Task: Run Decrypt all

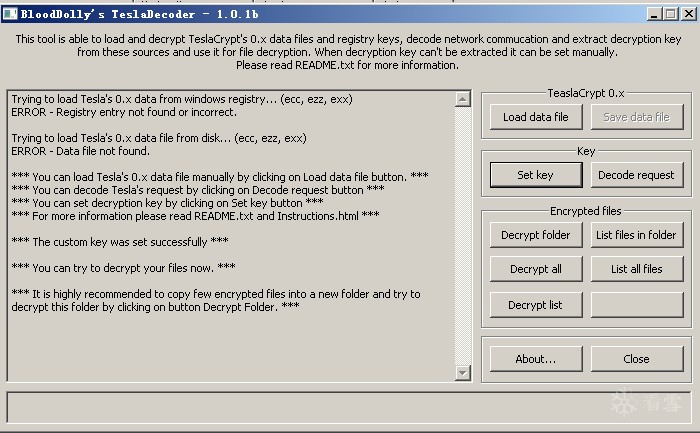Action: tap(536, 269)
